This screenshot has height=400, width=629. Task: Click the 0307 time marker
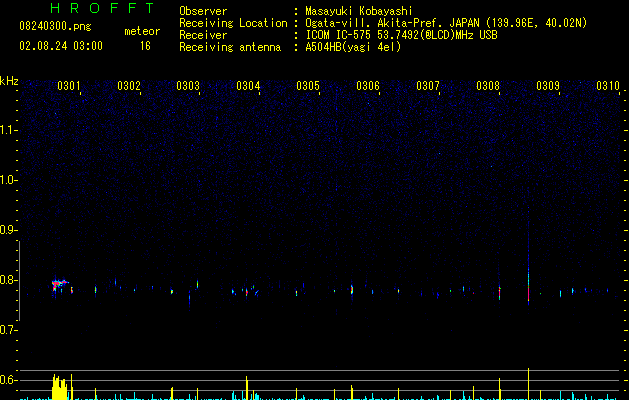tap(428, 86)
